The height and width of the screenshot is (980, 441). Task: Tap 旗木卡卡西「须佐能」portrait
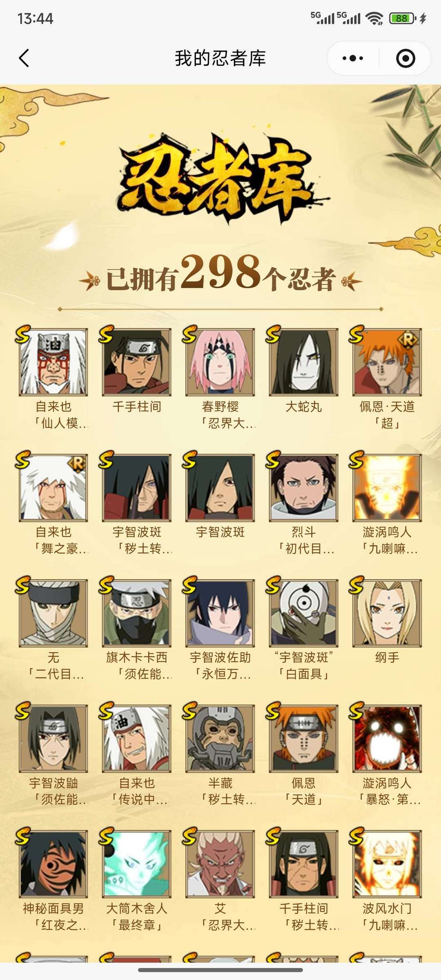coord(137,613)
